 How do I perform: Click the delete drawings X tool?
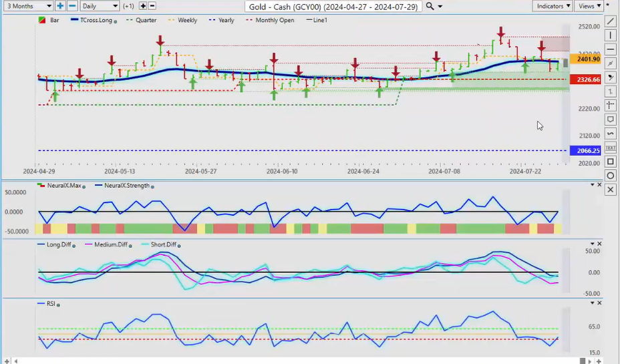tap(610, 190)
